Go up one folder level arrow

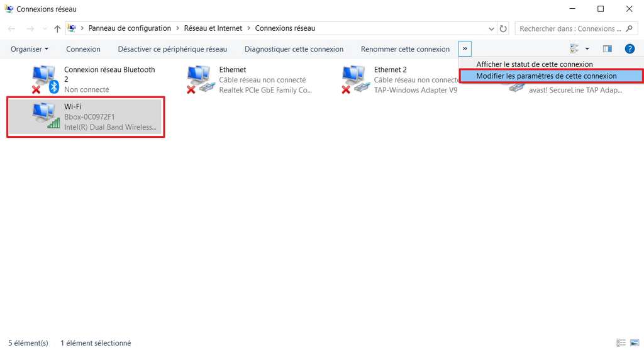(58, 28)
